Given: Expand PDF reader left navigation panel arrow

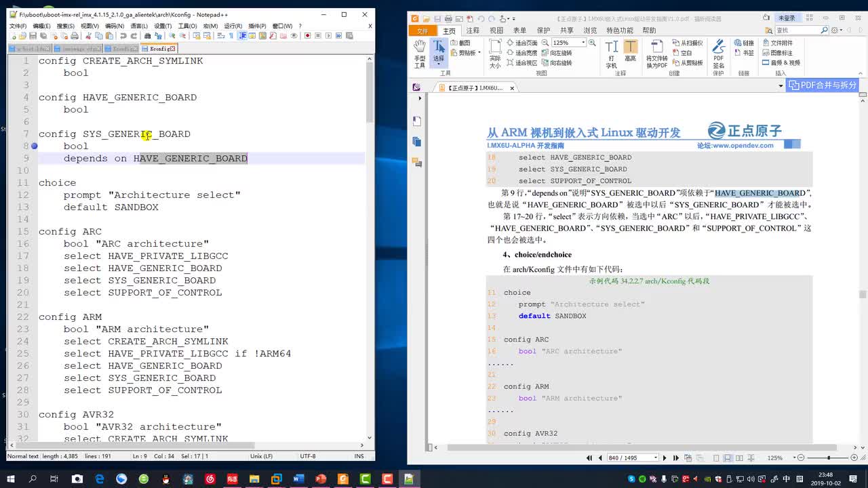Looking at the screenshot, I should pyautogui.click(x=420, y=98).
